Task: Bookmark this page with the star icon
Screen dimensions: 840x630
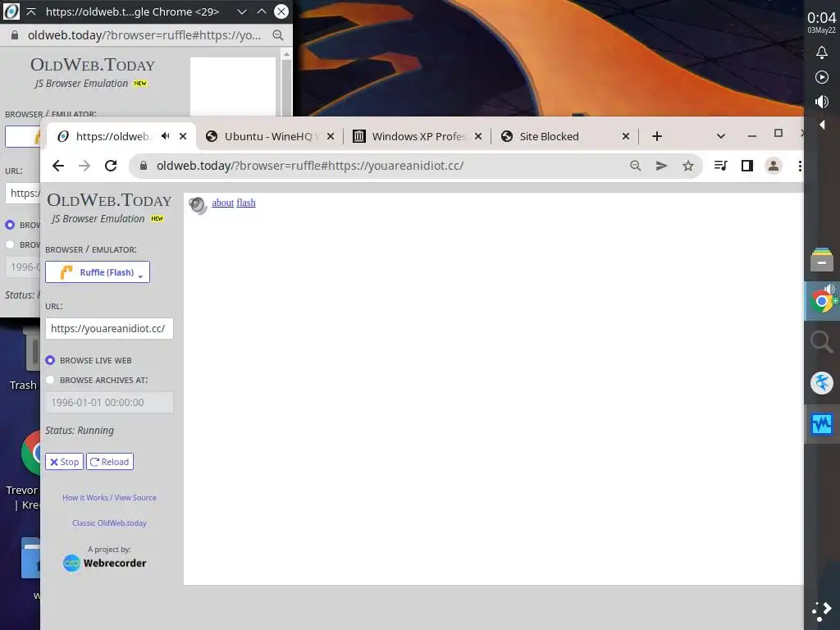Action: tap(688, 166)
